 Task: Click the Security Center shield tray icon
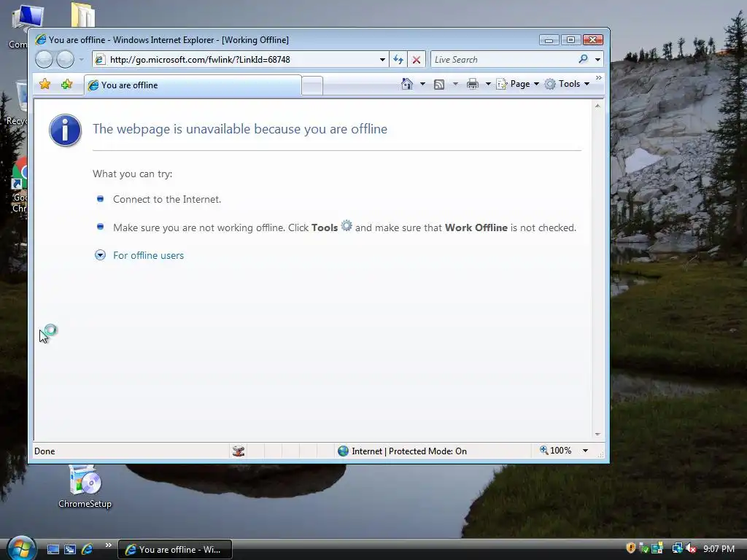[631, 548]
